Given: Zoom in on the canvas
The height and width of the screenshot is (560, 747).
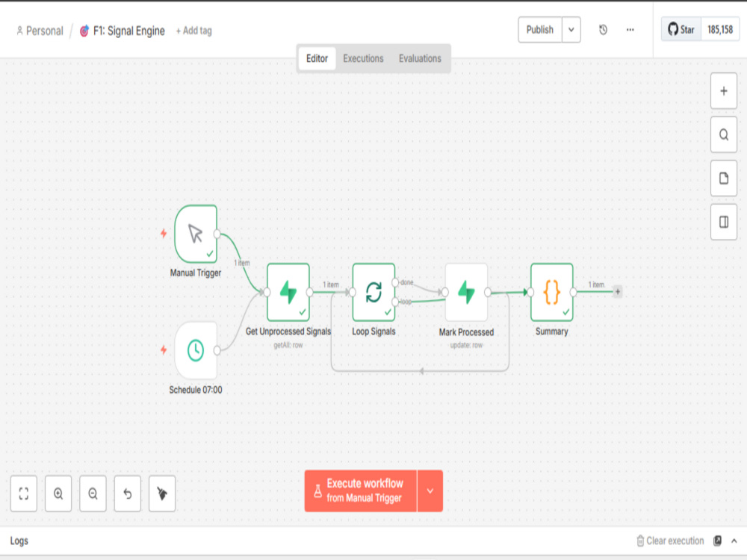Looking at the screenshot, I should (58, 494).
